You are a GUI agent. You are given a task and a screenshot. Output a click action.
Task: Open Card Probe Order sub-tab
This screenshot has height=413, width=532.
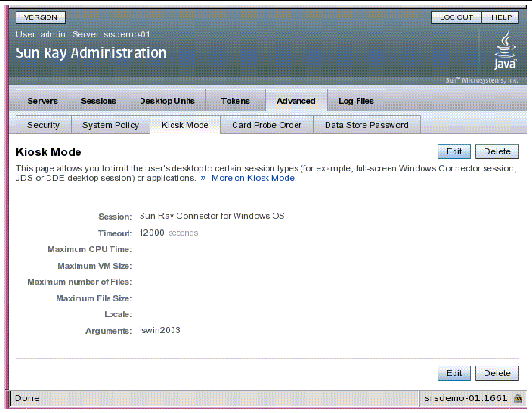pos(266,125)
